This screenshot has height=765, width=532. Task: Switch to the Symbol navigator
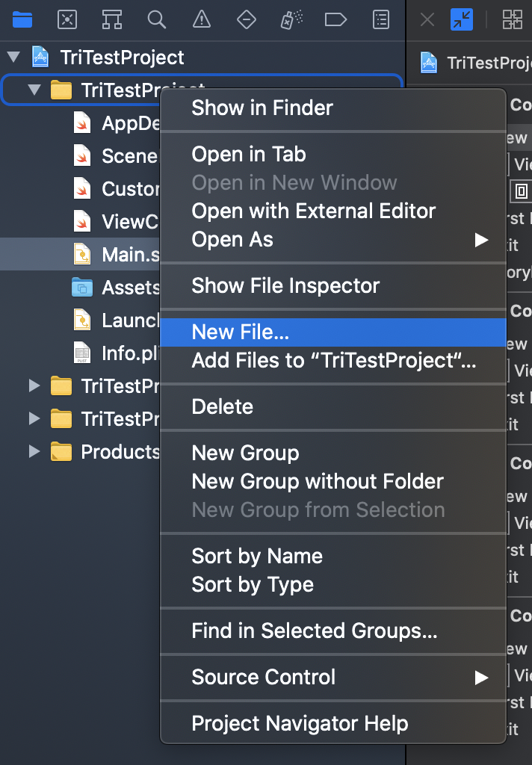112,19
